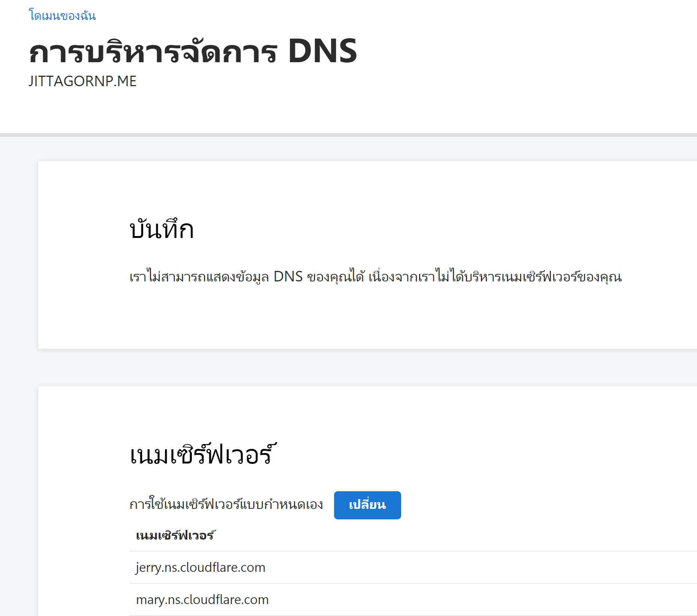
Task: Select the JITTAGORNP.ME domain name text
Action: click(x=82, y=81)
